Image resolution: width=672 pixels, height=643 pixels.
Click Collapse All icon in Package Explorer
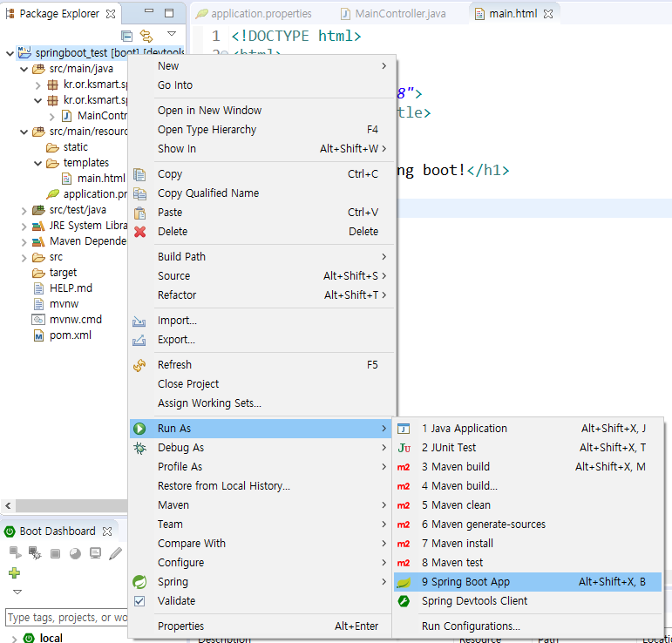tap(127, 36)
